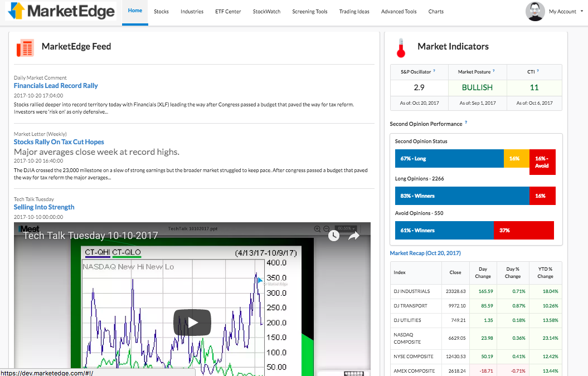Click the S&P Oscillator help icon
The image size is (588, 376).
(434, 71)
